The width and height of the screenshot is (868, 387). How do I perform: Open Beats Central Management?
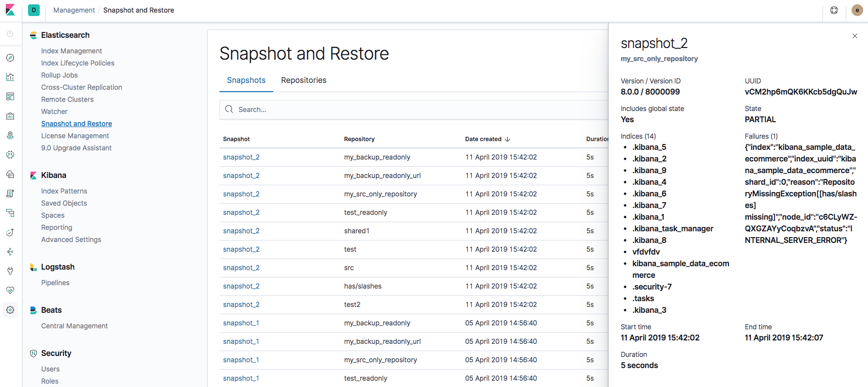click(75, 326)
